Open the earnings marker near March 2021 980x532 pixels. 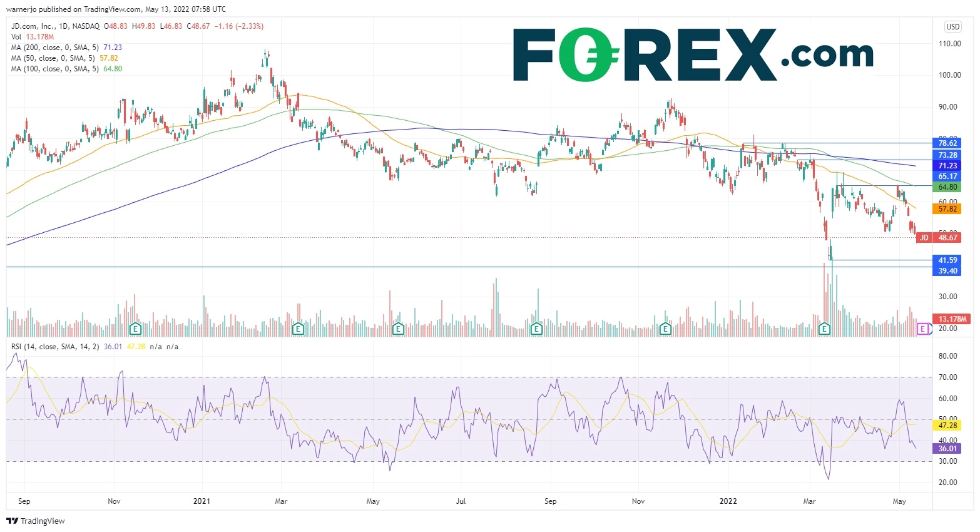click(299, 329)
